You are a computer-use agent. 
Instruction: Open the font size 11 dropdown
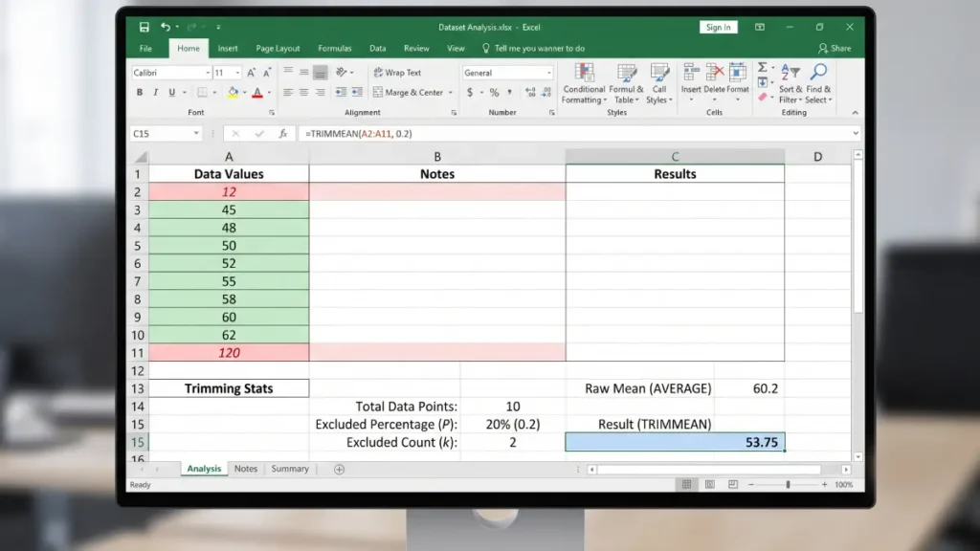point(237,73)
